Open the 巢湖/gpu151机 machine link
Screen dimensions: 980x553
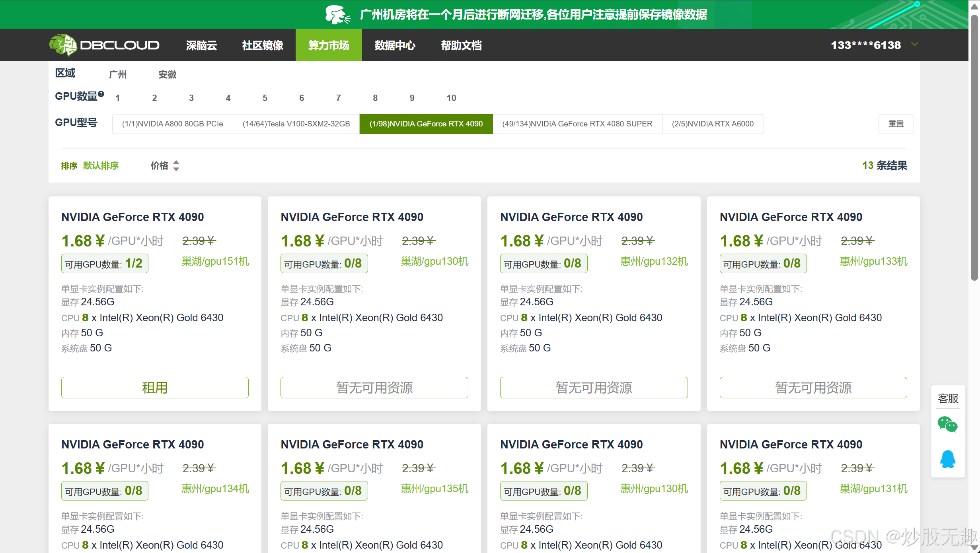point(215,262)
